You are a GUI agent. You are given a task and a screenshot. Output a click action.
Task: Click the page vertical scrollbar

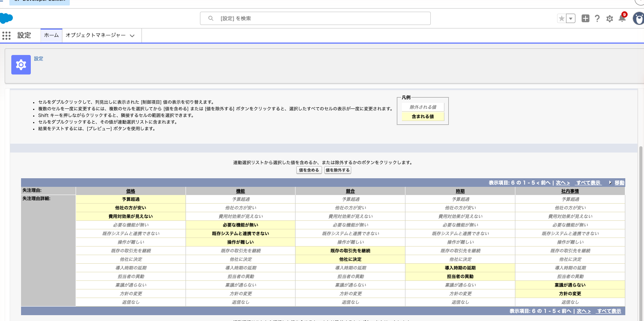coord(641,234)
